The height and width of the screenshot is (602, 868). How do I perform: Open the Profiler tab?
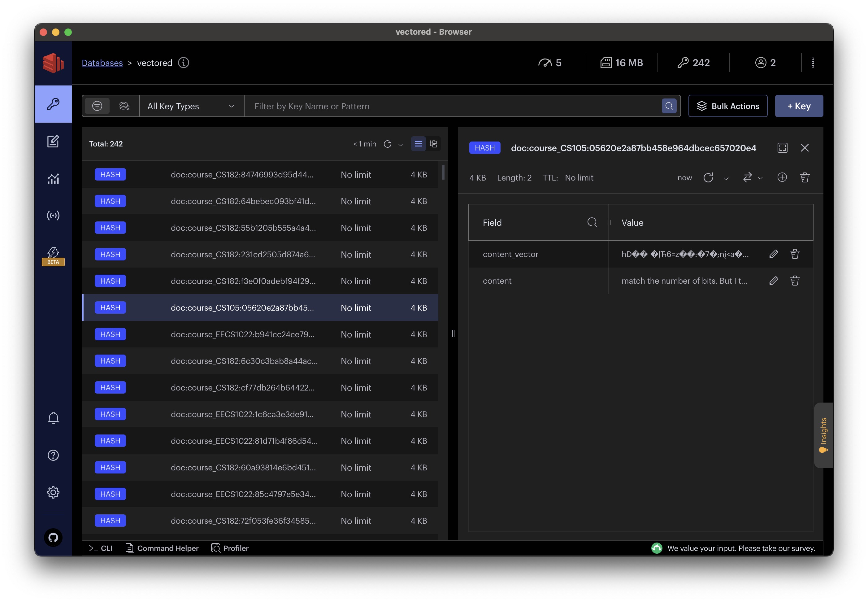tap(230, 548)
